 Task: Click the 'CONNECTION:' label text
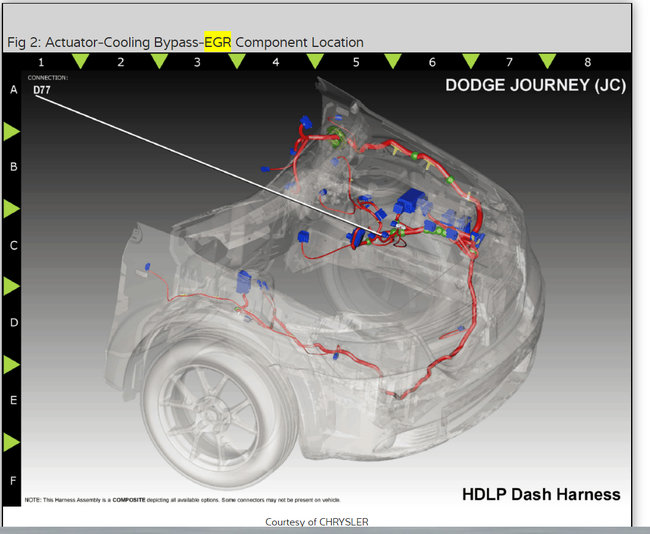[x=48, y=78]
